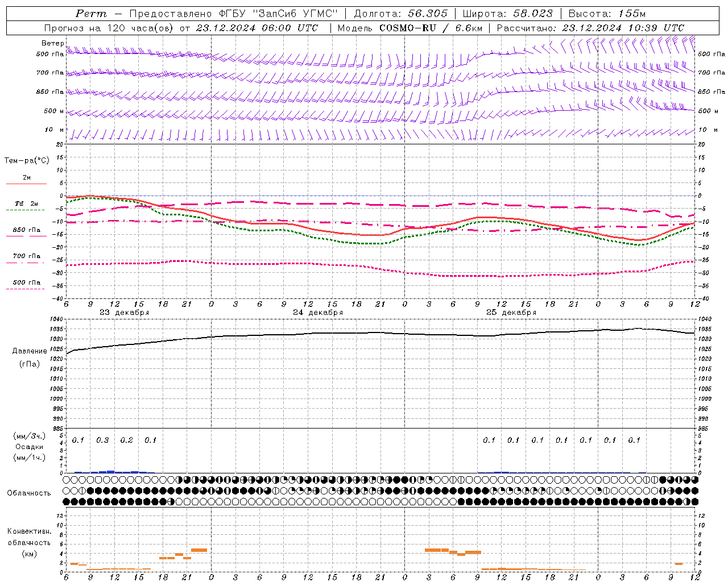Click the solid red line sample under "2м" legend
This screenshot has width=728, height=582.
[26, 184]
